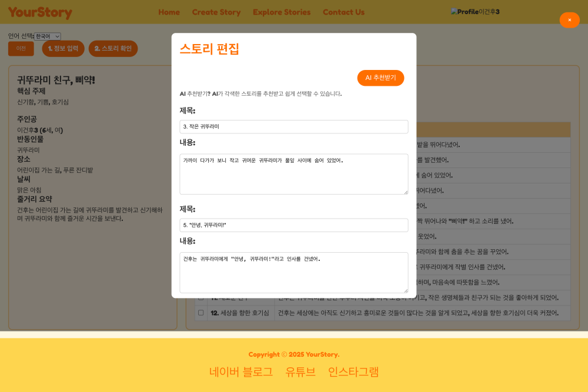588x392 pixels.
Task: Click title field containing 5. "안녕, 귀뚜라미!"
Action: (293, 225)
